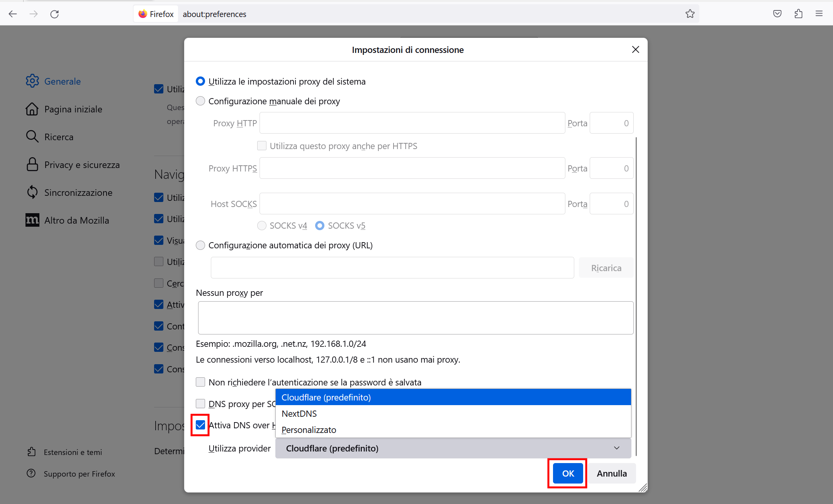Open the Pagina iniziale section
The width and height of the screenshot is (833, 504).
click(73, 109)
